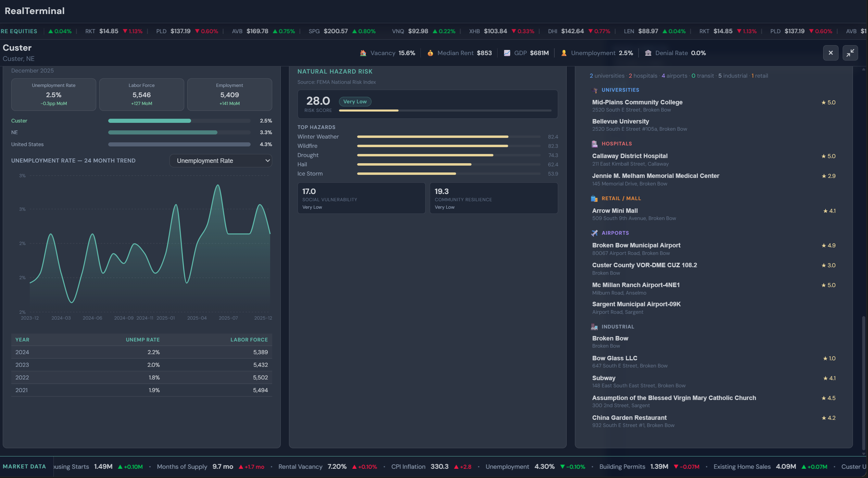Click the Hospitals section icon

coord(595,144)
